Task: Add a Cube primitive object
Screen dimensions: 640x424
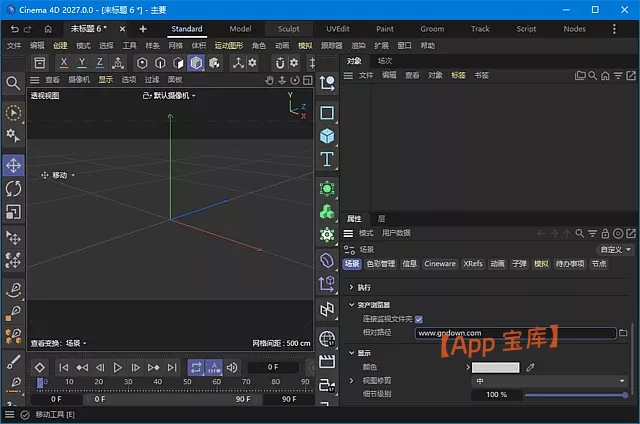Action: point(327,136)
